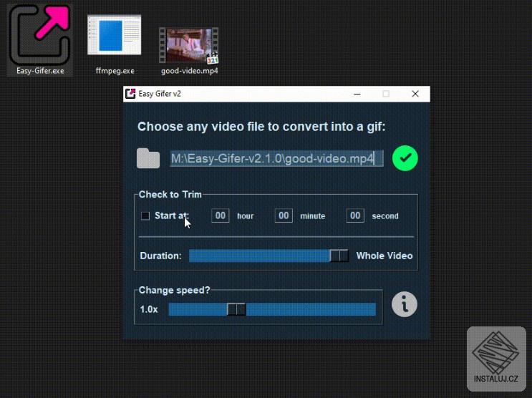Click the video file path input field

tap(276, 158)
